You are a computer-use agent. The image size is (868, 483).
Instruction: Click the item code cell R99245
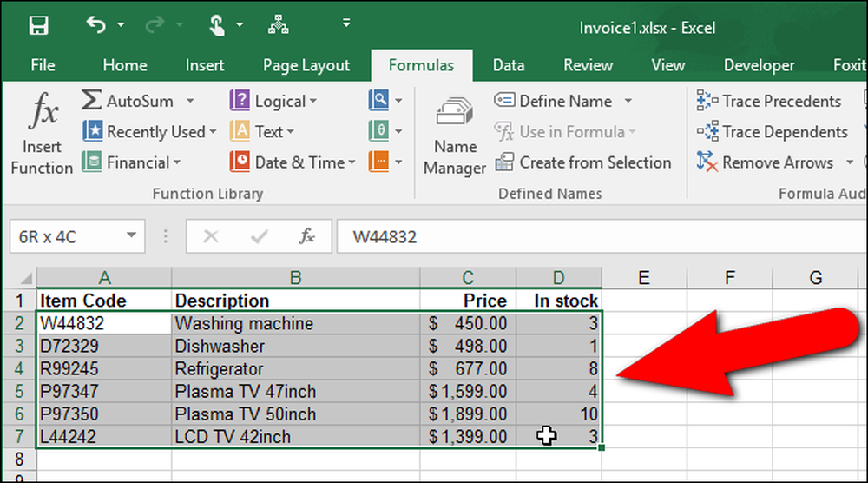104,368
